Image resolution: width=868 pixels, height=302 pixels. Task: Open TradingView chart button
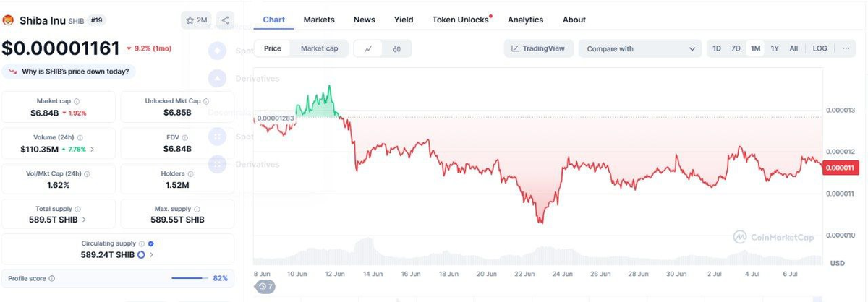[539, 48]
